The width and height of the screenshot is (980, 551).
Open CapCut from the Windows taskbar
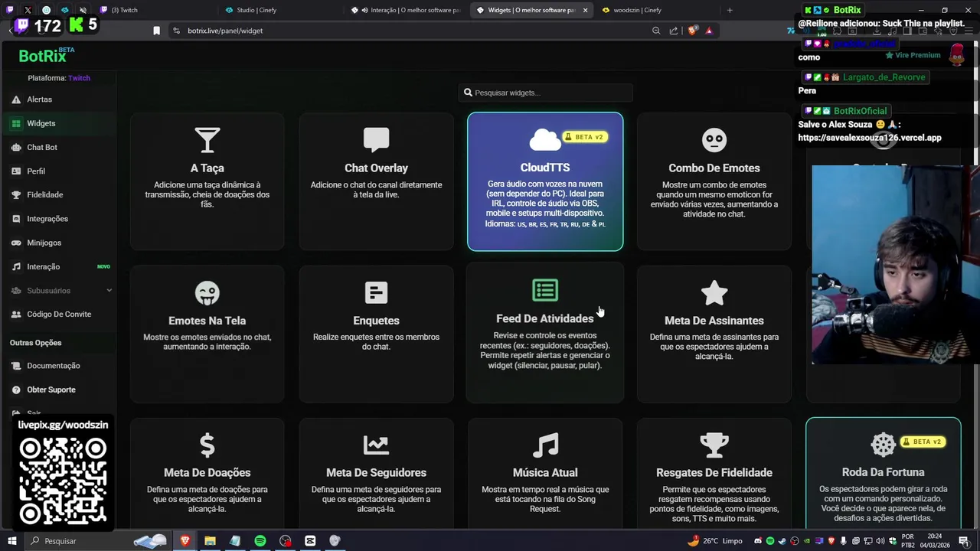pos(310,541)
